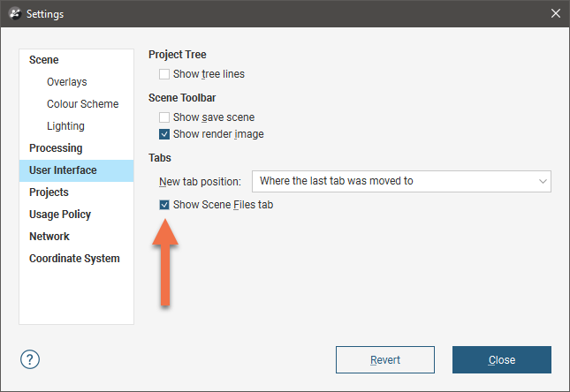Click the Leapfrog app icon in title bar

tap(15, 13)
